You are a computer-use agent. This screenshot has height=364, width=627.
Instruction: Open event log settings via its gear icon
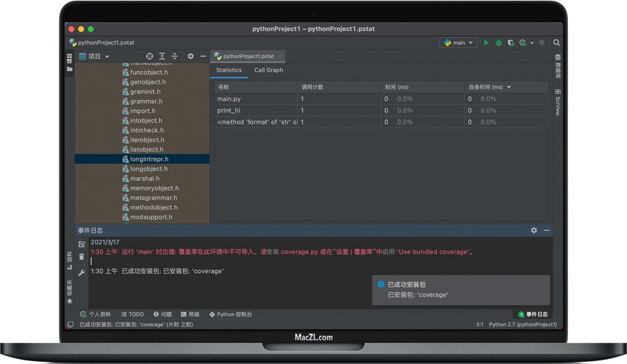coord(534,230)
